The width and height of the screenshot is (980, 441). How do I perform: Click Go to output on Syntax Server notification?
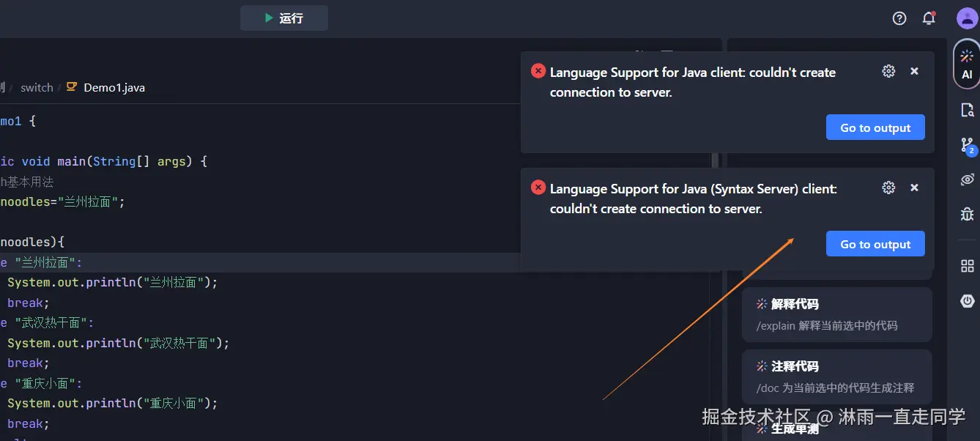875,244
